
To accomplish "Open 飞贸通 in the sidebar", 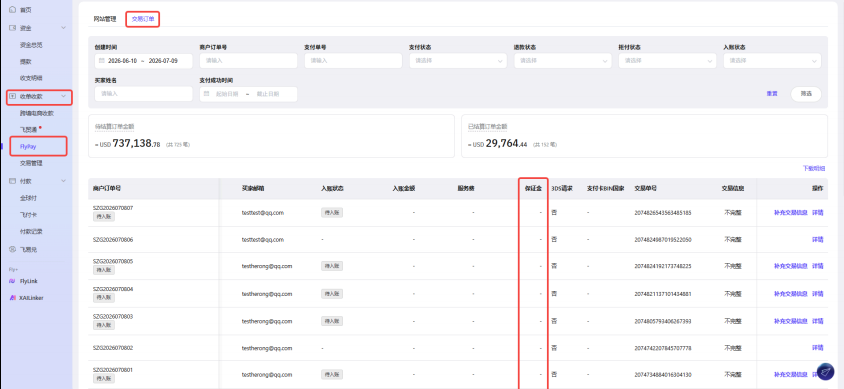I will coord(28,130).
